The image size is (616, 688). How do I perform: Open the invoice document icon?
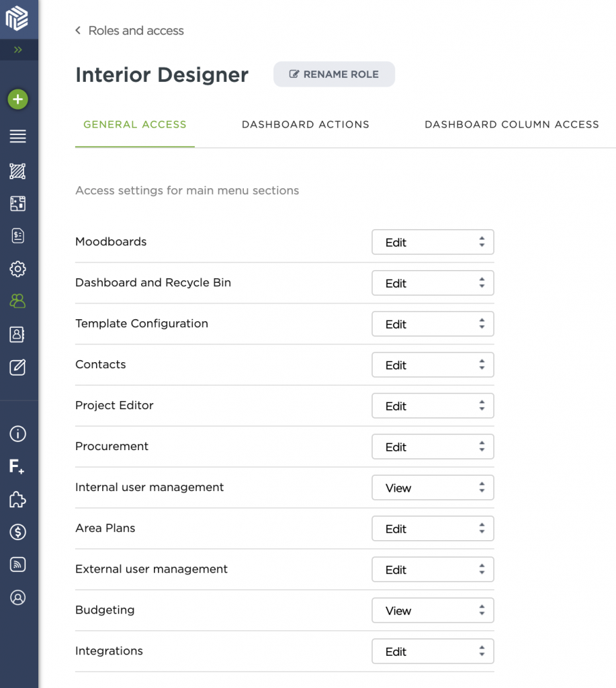pos(19,236)
